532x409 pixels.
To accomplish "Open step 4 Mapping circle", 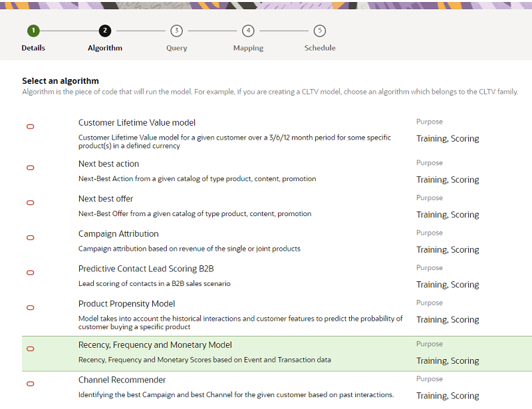I will point(248,31).
